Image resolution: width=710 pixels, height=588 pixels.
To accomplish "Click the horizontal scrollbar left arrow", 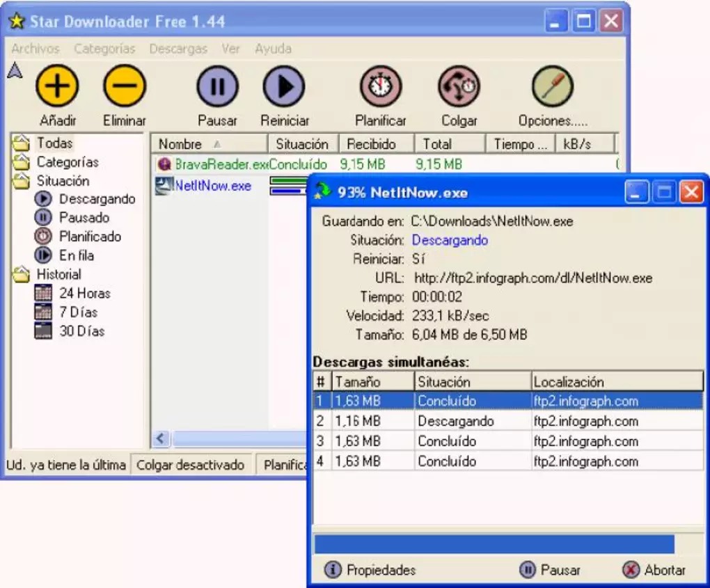I will [160, 438].
